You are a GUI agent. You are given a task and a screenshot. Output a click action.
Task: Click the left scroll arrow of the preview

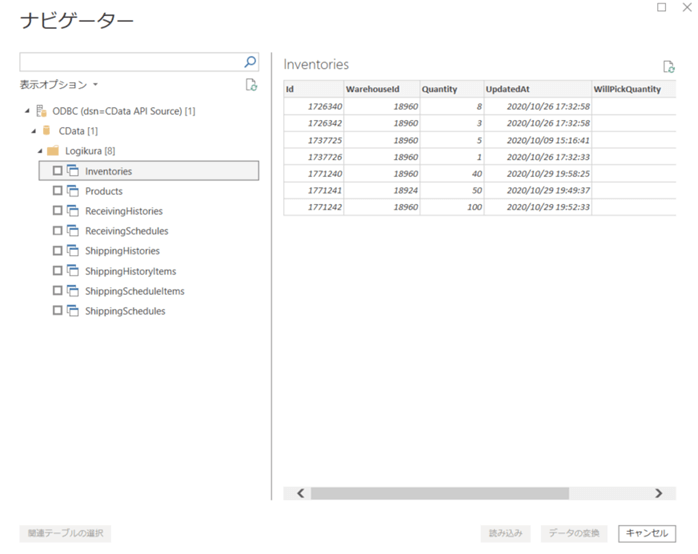[300, 493]
